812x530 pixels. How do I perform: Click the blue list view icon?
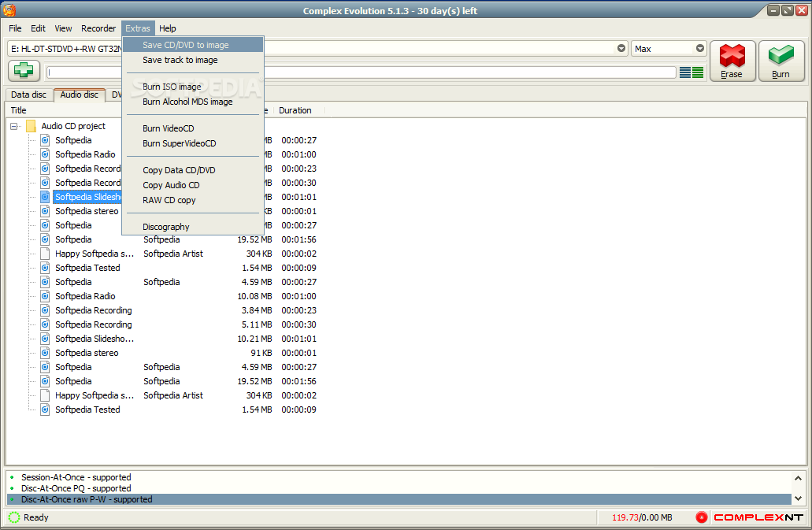(685, 72)
